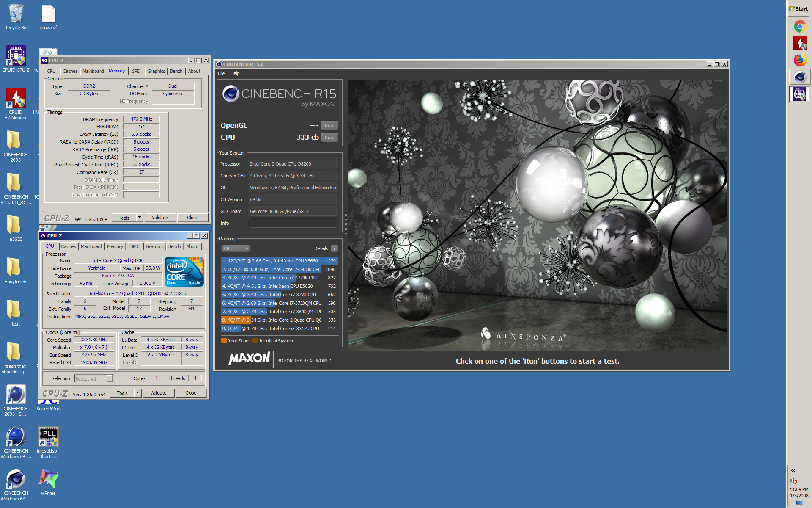
Task: Select ranking row Intel Core i7-3930K
Action: tap(279, 269)
